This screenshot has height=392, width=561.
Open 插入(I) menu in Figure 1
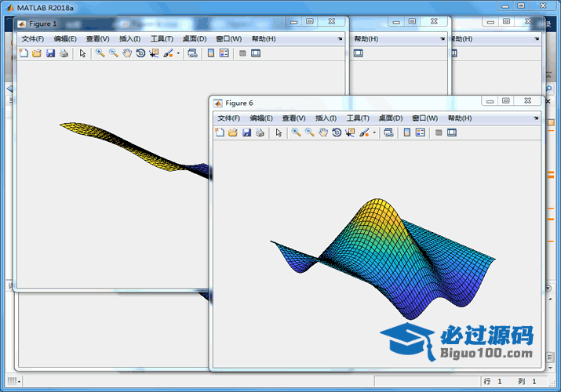pyautogui.click(x=130, y=39)
